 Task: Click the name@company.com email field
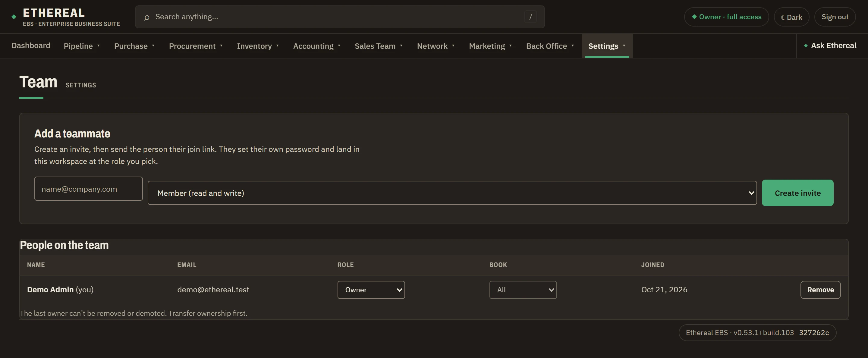[88, 189]
